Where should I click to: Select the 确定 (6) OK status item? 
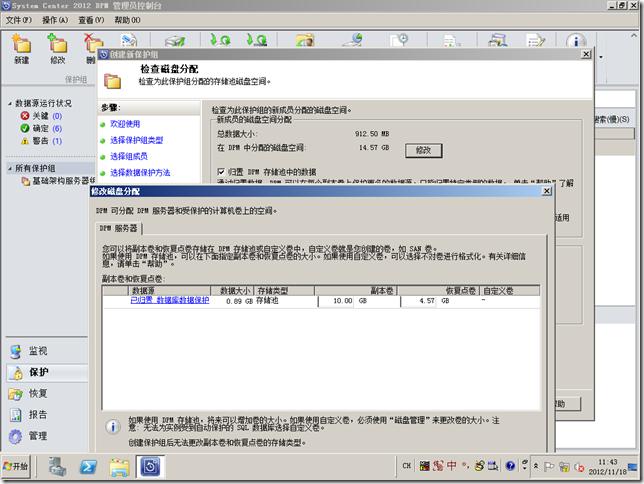41,128
